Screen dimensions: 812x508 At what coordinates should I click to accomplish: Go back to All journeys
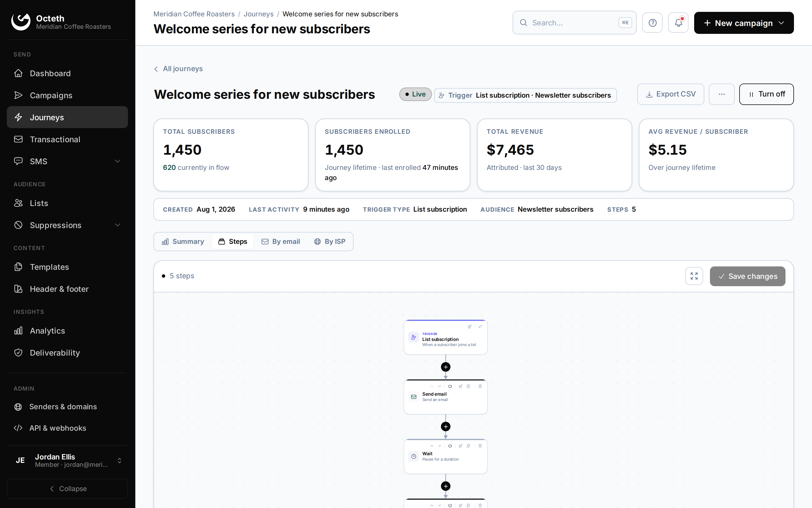pos(178,69)
